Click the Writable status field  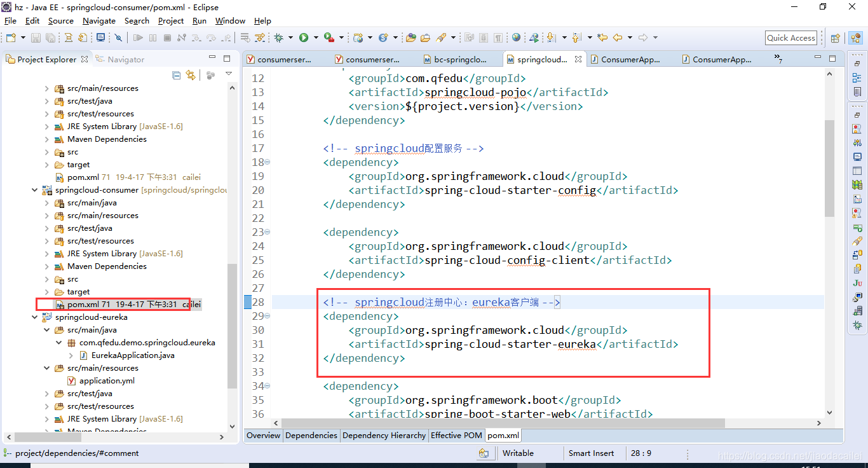518,453
